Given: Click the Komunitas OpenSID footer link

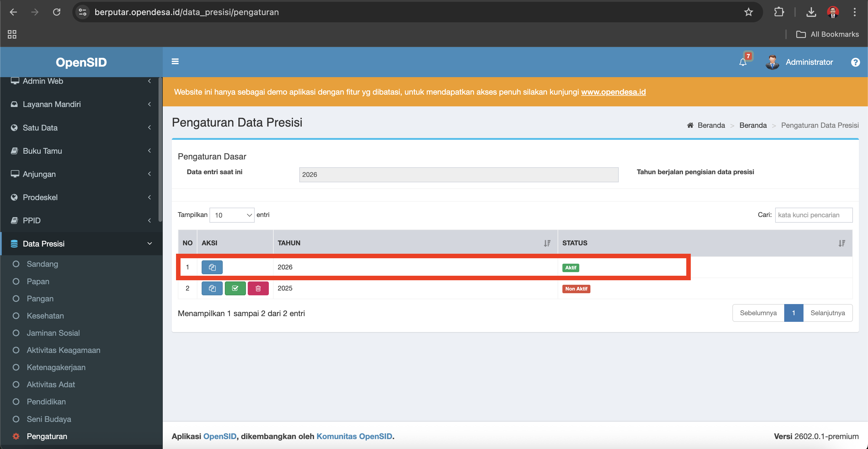Looking at the screenshot, I should point(354,436).
